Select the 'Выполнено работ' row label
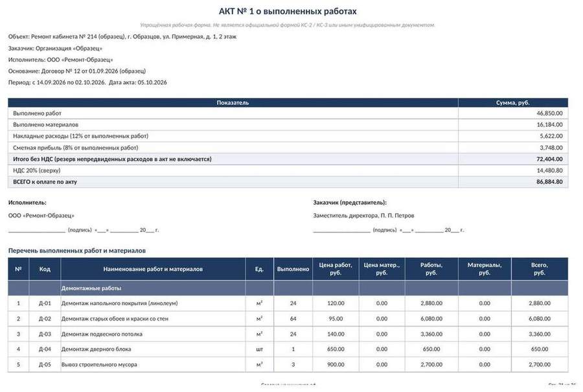 [x=37, y=113]
